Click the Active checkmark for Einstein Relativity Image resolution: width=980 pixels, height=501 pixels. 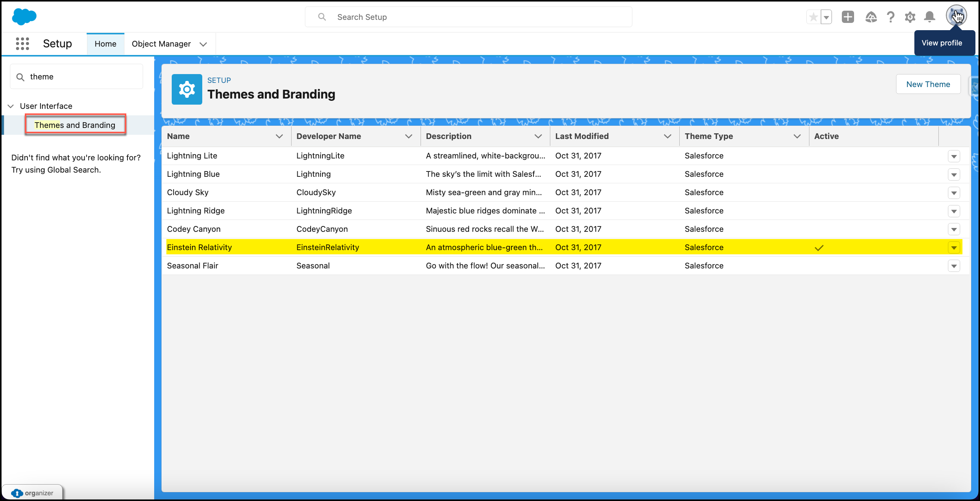coord(819,248)
